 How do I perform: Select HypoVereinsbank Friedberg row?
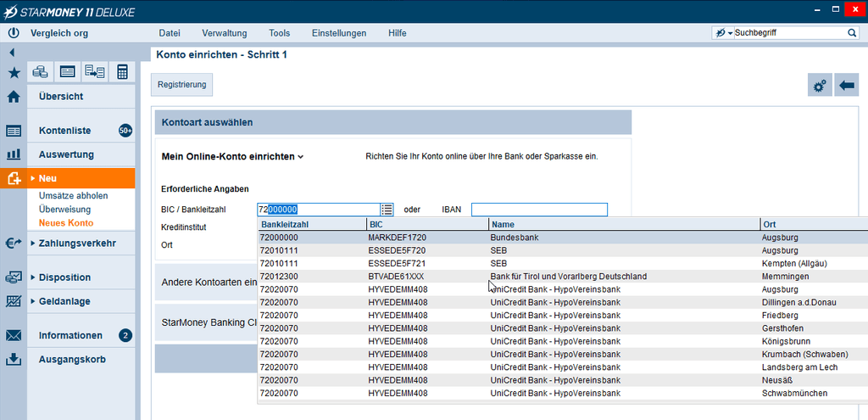click(x=563, y=316)
